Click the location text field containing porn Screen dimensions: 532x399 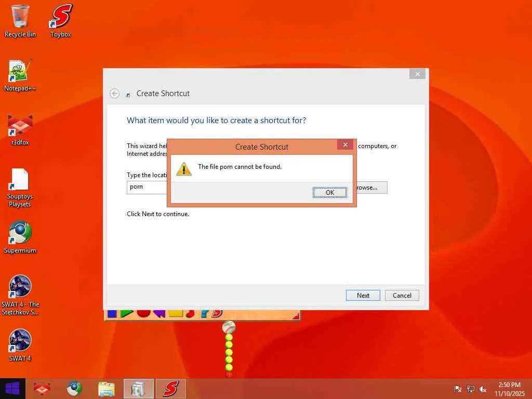[x=147, y=187]
